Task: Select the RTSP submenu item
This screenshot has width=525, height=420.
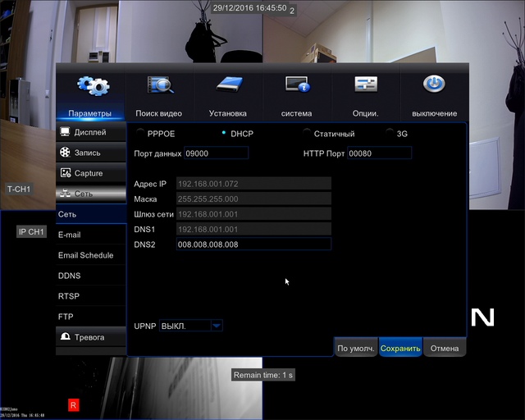Action: tap(91, 296)
